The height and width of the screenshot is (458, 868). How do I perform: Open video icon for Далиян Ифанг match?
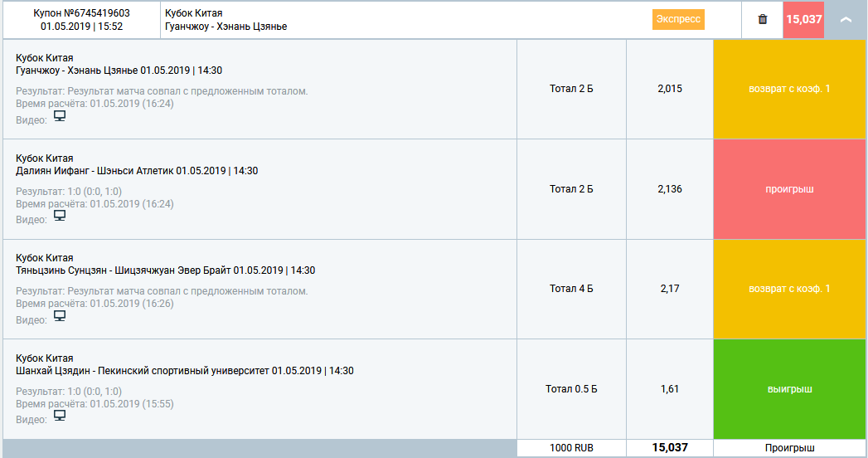(x=59, y=216)
